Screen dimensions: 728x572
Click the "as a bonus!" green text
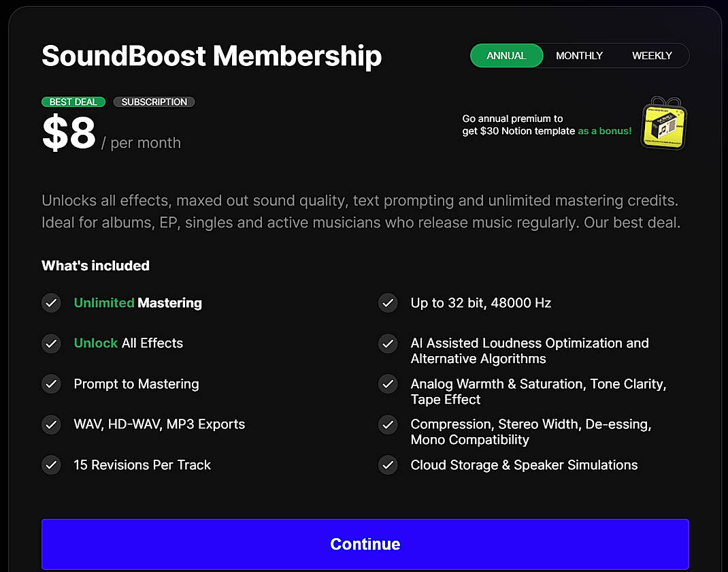(x=604, y=131)
